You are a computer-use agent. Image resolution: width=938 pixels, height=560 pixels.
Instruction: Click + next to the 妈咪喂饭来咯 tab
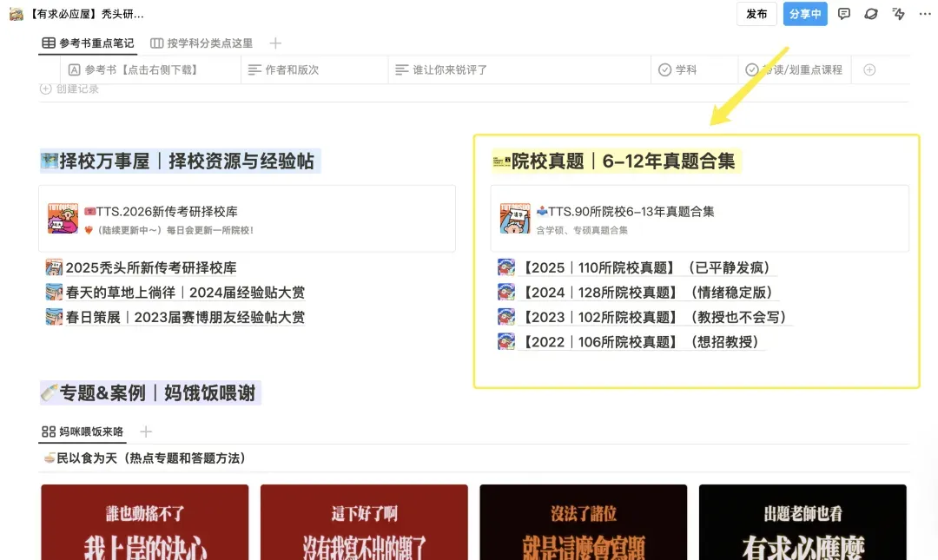pos(146,432)
